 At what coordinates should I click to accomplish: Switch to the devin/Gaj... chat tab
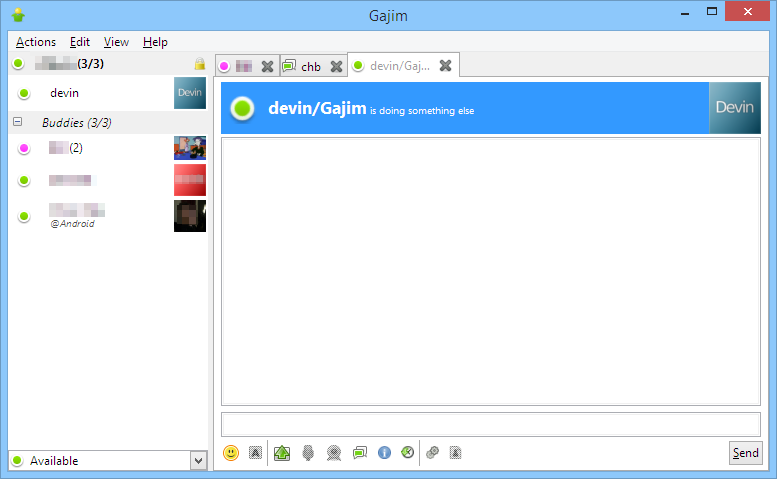[400, 65]
